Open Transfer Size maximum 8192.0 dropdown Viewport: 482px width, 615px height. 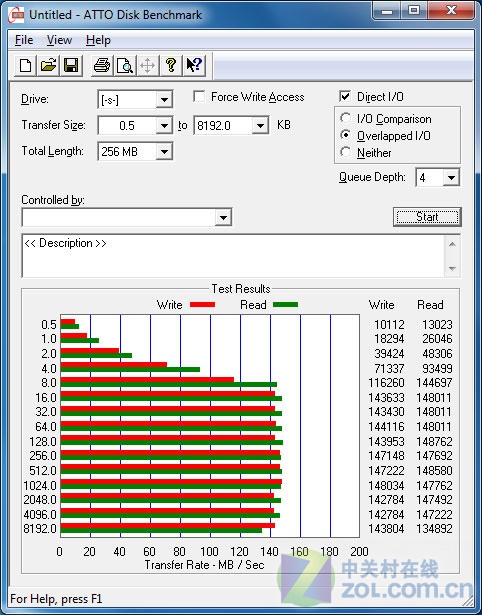pyautogui.click(x=260, y=126)
